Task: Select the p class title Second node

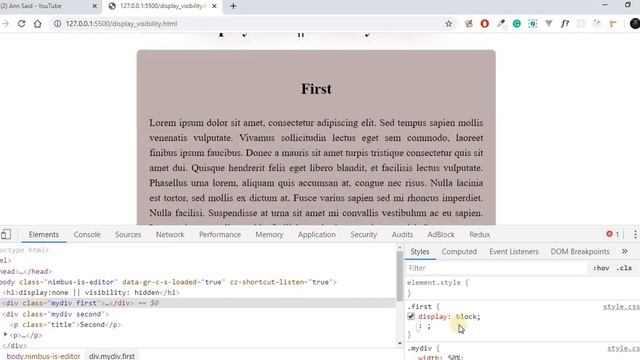Action: pos(65,324)
